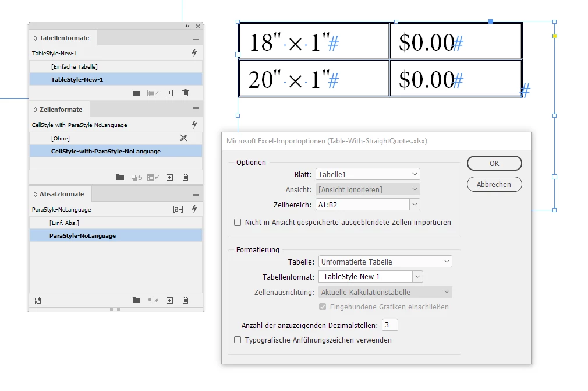Clear overrides in the Tabellenformate panel
Image resolution: width=588 pixels, height=391 pixels.
153,93
